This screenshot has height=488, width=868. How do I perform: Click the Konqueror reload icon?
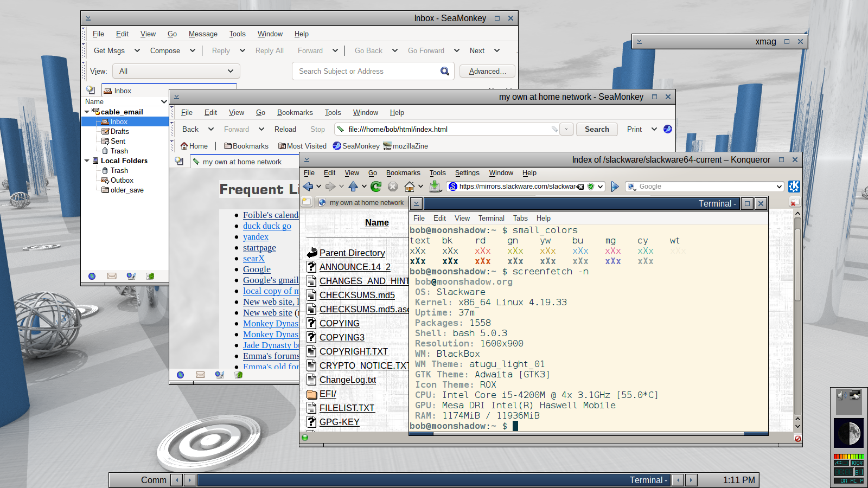tap(376, 187)
